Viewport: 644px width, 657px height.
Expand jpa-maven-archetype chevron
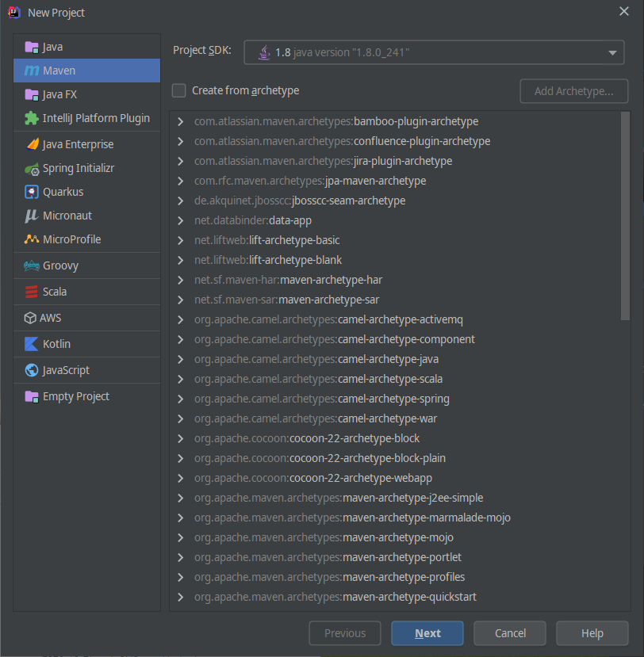click(x=180, y=181)
